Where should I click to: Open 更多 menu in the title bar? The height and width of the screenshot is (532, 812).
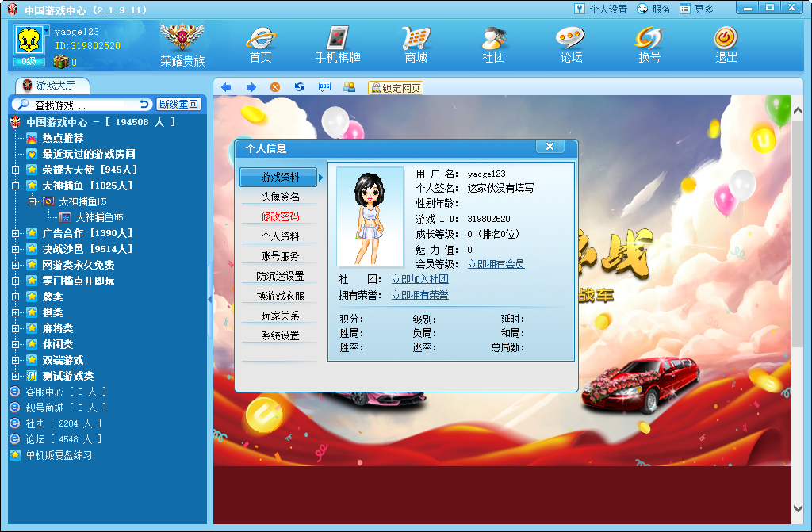pos(697,10)
